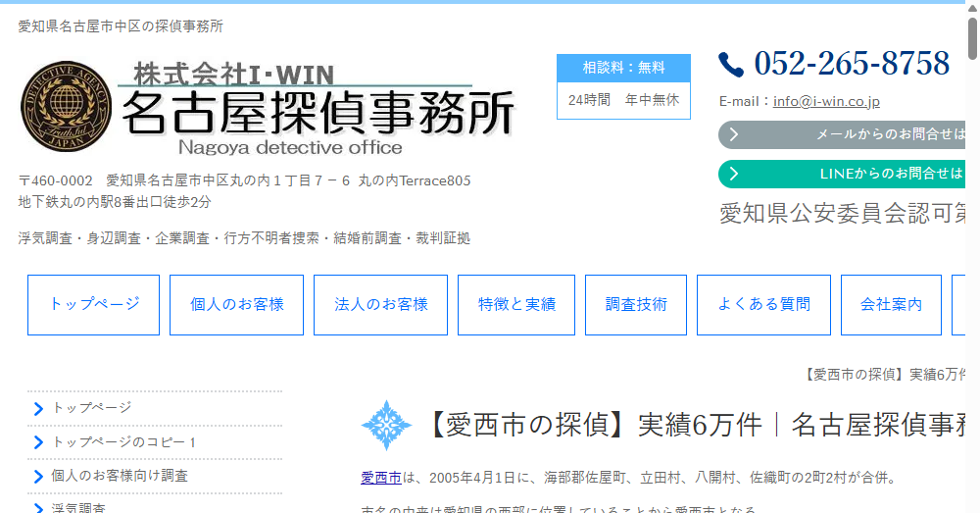
Task: Select 法人のお客様 navigation item
Action: [x=381, y=305]
